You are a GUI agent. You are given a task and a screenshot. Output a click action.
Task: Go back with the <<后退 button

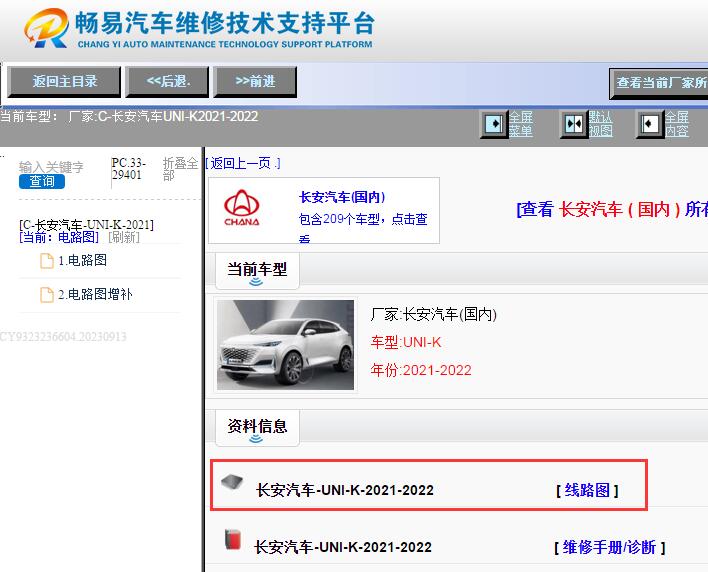(x=167, y=82)
